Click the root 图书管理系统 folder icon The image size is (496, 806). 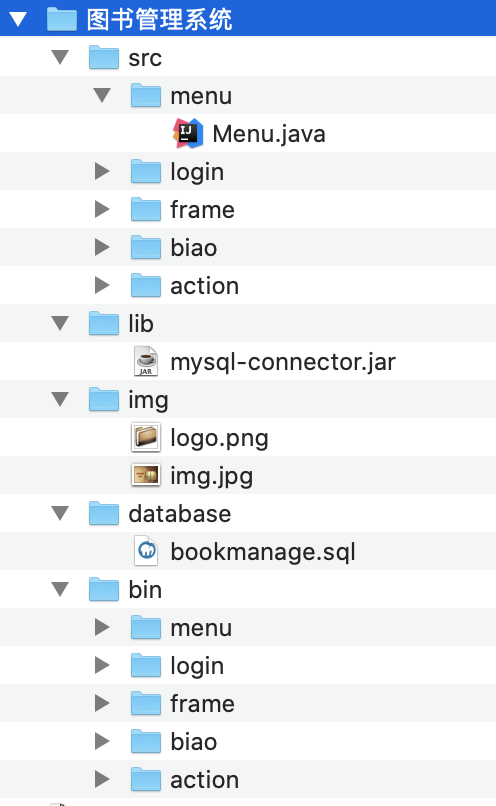tap(62, 19)
